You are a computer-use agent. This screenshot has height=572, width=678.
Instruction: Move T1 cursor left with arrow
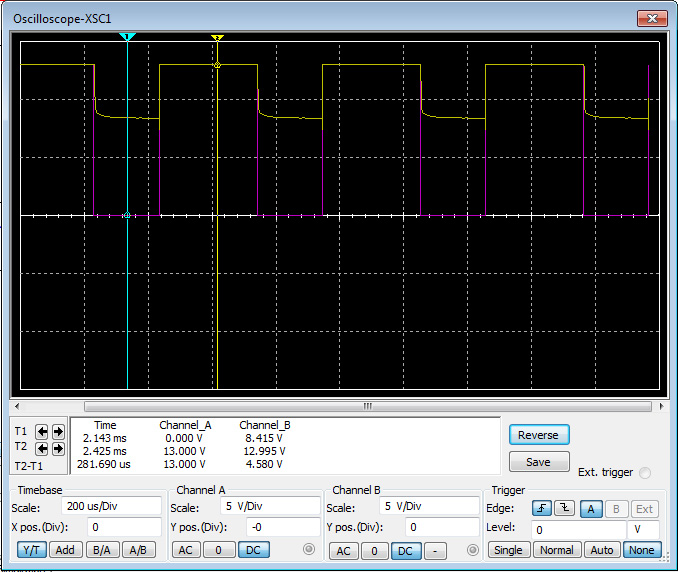pos(42,432)
